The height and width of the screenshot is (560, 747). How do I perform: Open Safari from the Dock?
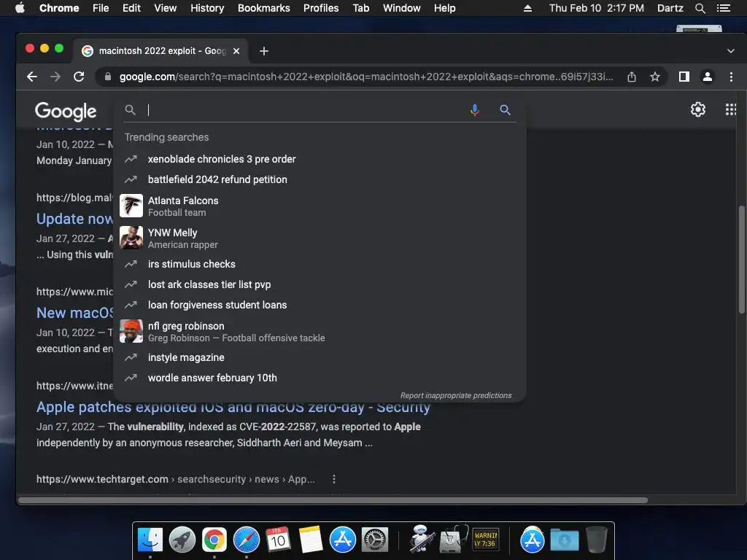(247, 540)
